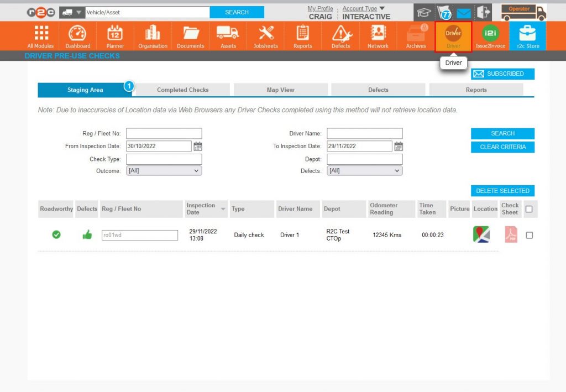Select the header select-all checkbox
Image resolution: width=566 pixels, height=392 pixels.
tap(530, 208)
